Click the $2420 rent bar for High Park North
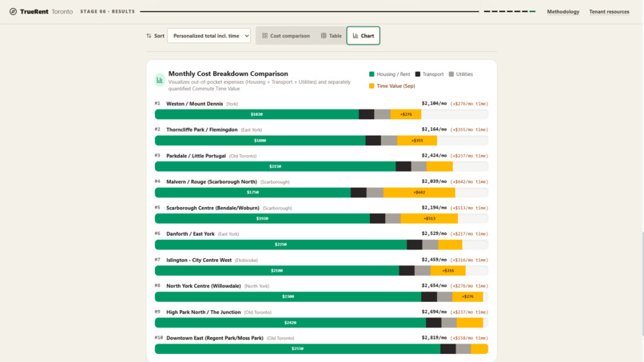Image resolution: width=644 pixels, height=362 pixels. [x=290, y=323]
